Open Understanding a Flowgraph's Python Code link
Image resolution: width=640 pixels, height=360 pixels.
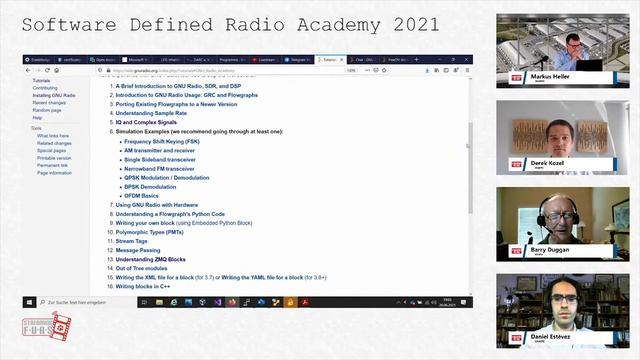click(170, 214)
